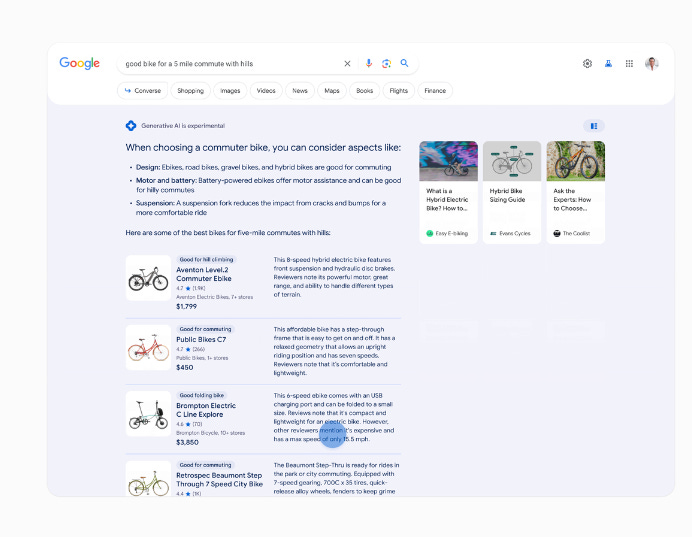Click the 'Good for hill climbing' tag
The width and height of the screenshot is (692, 537).
(x=206, y=259)
